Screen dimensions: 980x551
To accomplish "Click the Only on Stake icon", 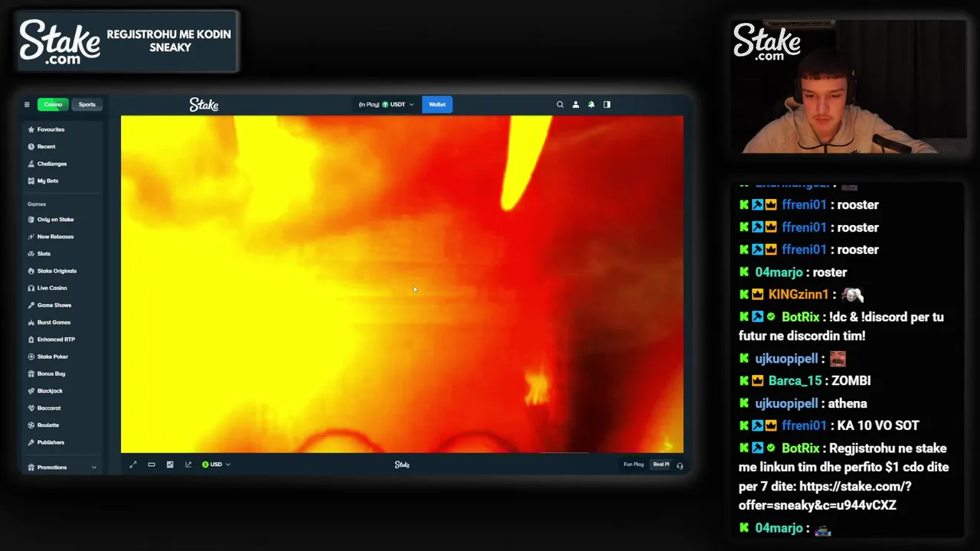I will [x=31, y=220].
